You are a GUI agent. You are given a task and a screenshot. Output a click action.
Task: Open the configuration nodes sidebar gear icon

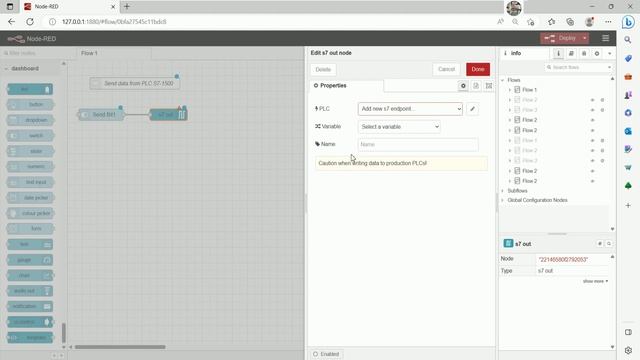point(597,53)
